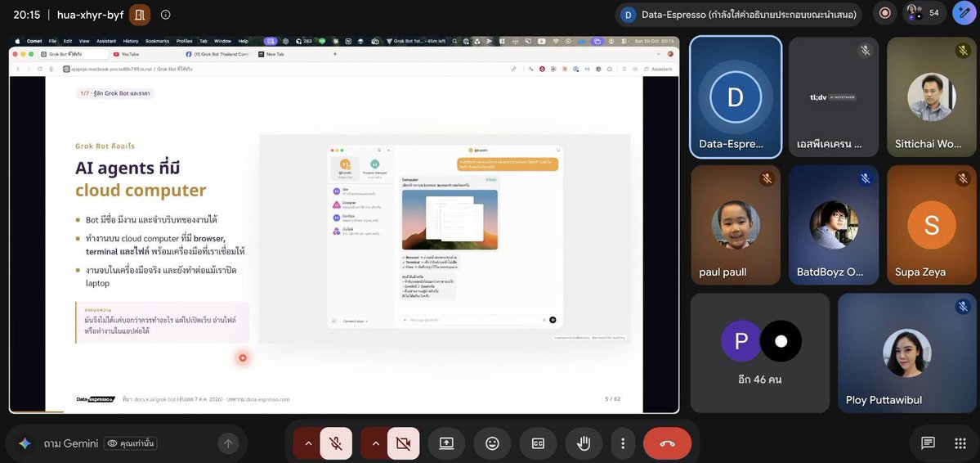
Task: Click the Projects Manager bot in the mockup
Action: point(374,167)
